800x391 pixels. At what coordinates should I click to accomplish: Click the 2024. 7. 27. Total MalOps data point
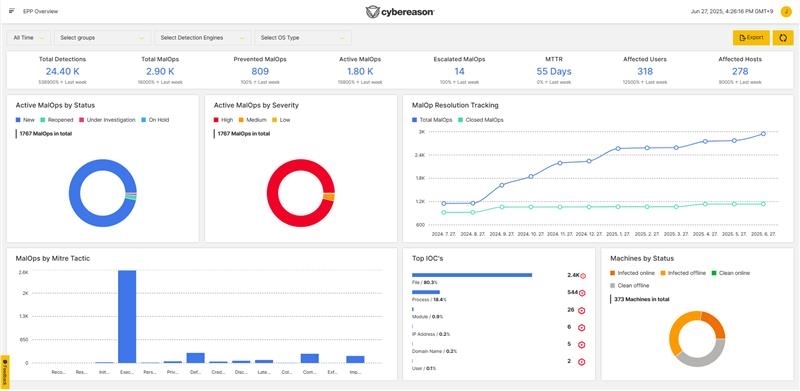(x=443, y=203)
